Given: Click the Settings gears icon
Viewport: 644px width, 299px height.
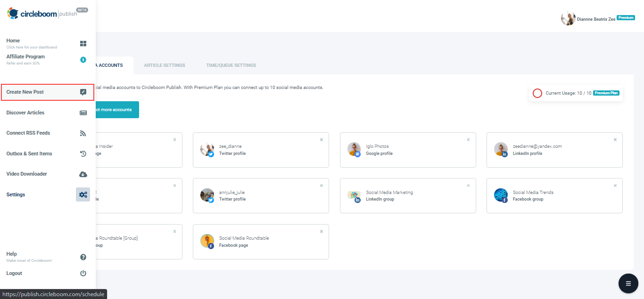Looking at the screenshot, I should pyautogui.click(x=83, y=194).
